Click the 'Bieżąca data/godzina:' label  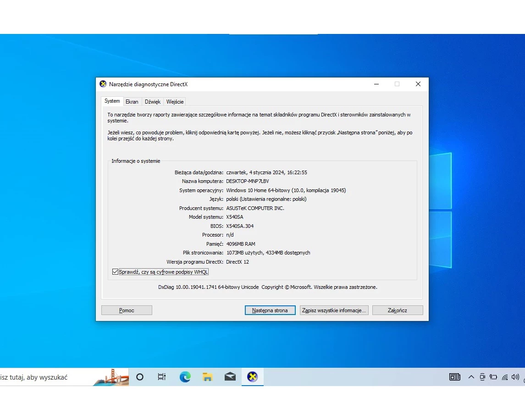point(199,172)
